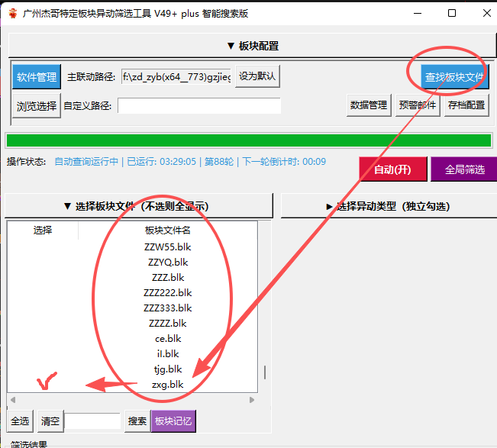Screen dimensions: 497x448
Task: Click the right scroll arrow of list
Action: click(x=252, y=400)
